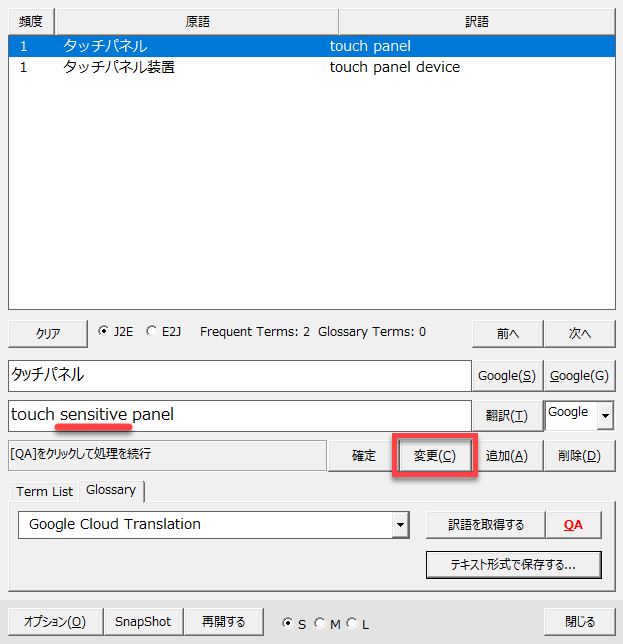Switch to the Term List tab
This screenshot has width=623, height=644.
tap(45, 491)
